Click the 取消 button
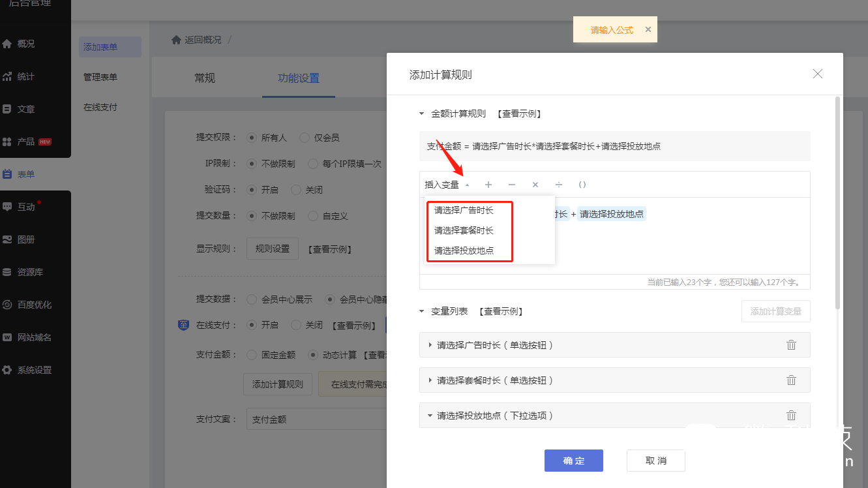The width and height of the screenshot is (868, 488). coord(655,461)
